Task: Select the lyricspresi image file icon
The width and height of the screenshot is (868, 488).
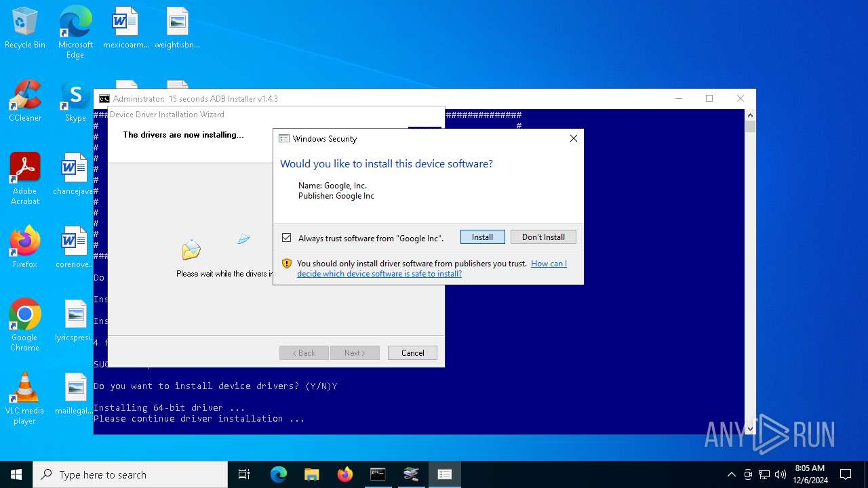Action: [73, 321]
